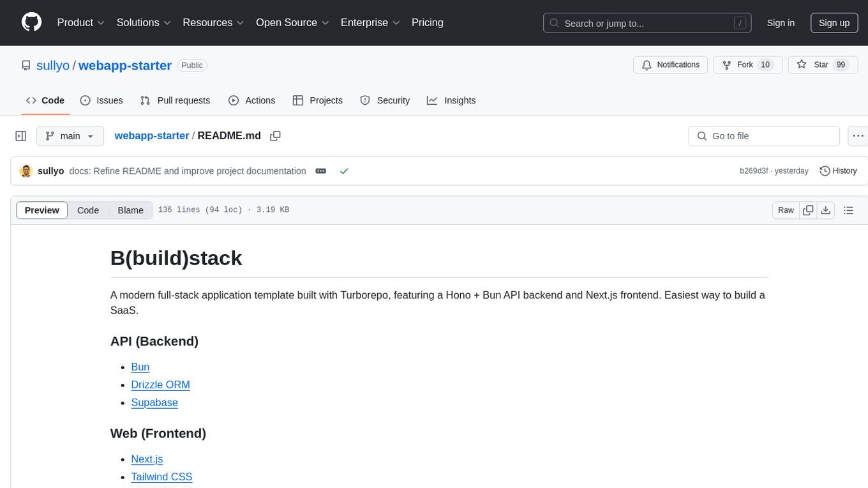Open the webapp-starter repository link

pyautogui.click(x=125, y=65)
